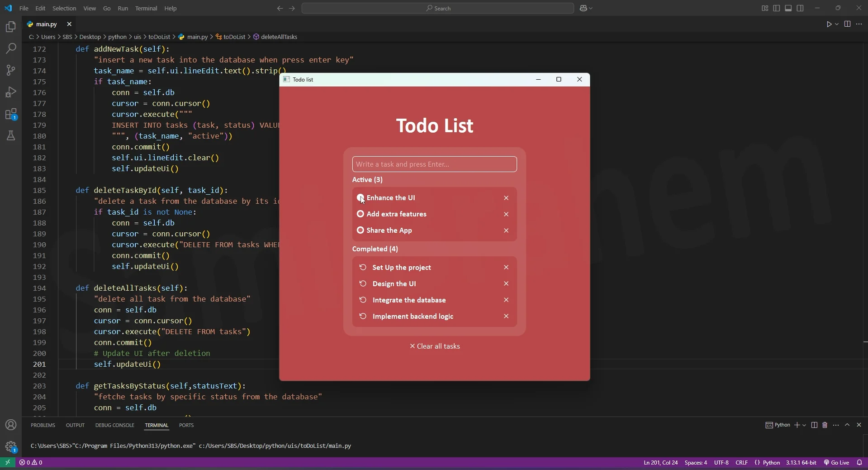Open the Search view in the activity bar
This screenshot has height=470, width=868.
point(10,48)
